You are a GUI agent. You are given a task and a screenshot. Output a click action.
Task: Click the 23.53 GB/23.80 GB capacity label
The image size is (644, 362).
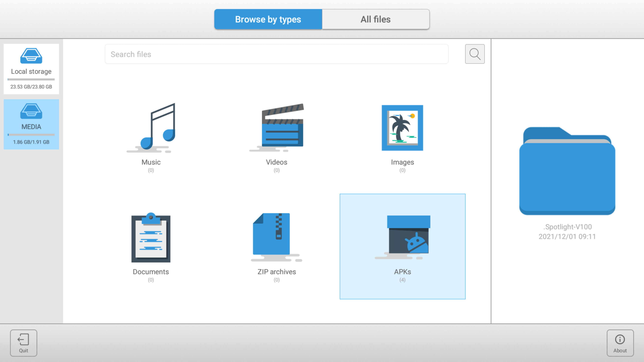[31, 87]
